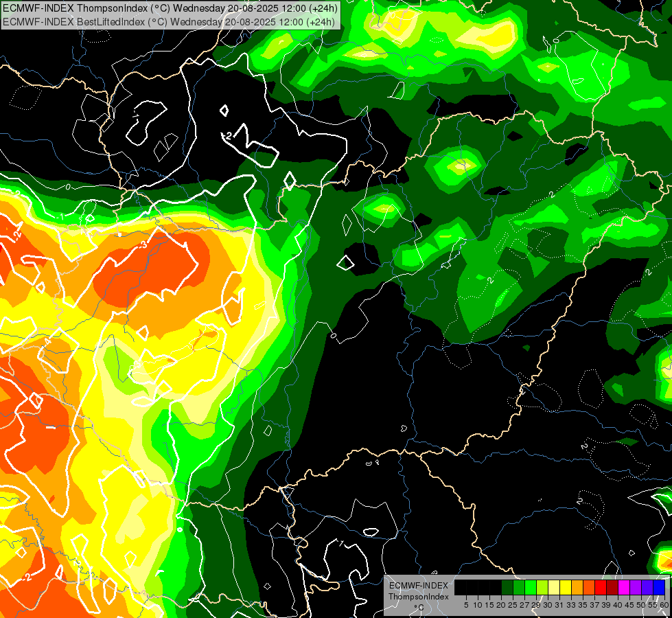Pick the violet 50–55 legend swatch

pos(647,587)
